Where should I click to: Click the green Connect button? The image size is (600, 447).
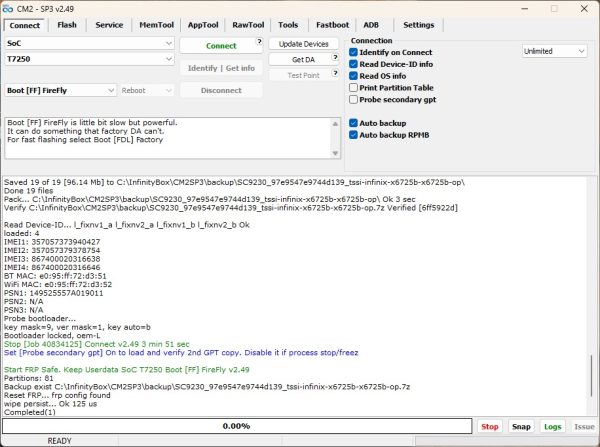(x=221, y=46)
